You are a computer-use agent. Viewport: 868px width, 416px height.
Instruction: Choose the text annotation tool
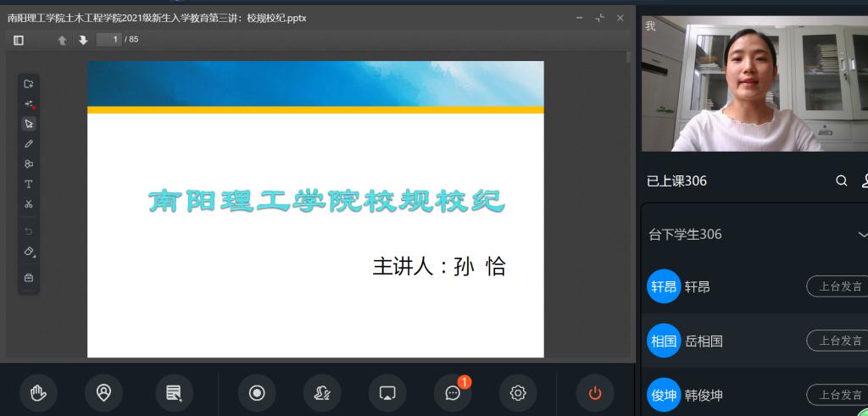[29, 184]
